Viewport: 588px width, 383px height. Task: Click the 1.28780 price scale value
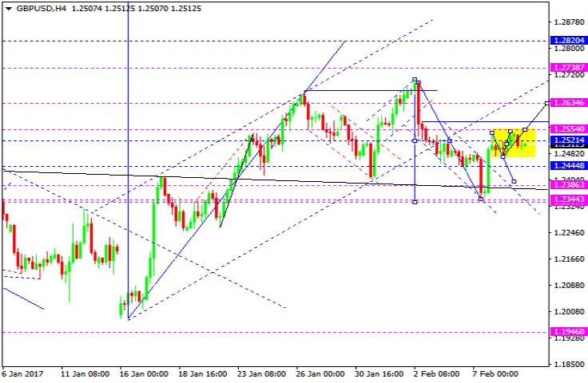tap(570, 22)
